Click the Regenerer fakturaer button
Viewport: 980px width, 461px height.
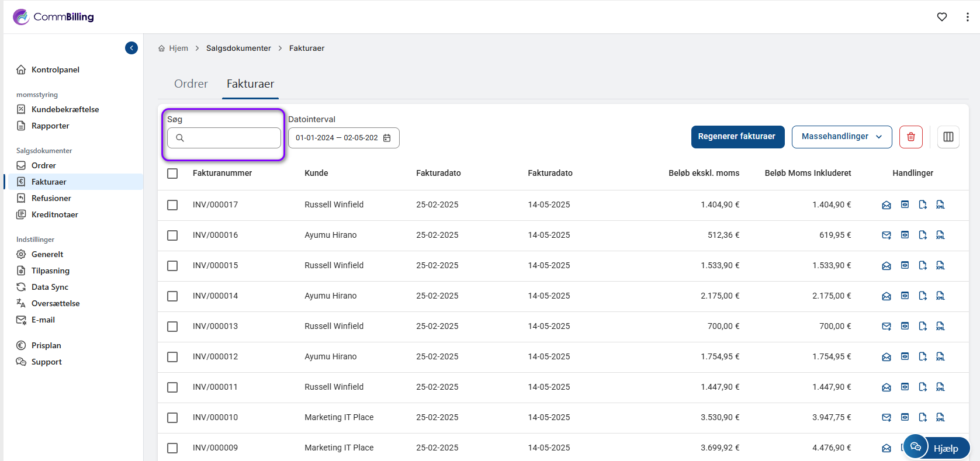(737, 137)
